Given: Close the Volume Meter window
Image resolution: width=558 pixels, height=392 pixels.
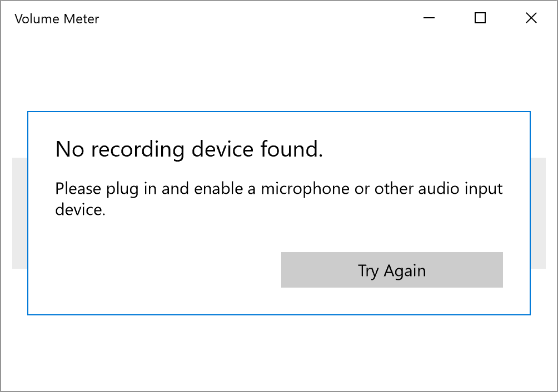Looking at the screenshot, I should pos(531,18).
